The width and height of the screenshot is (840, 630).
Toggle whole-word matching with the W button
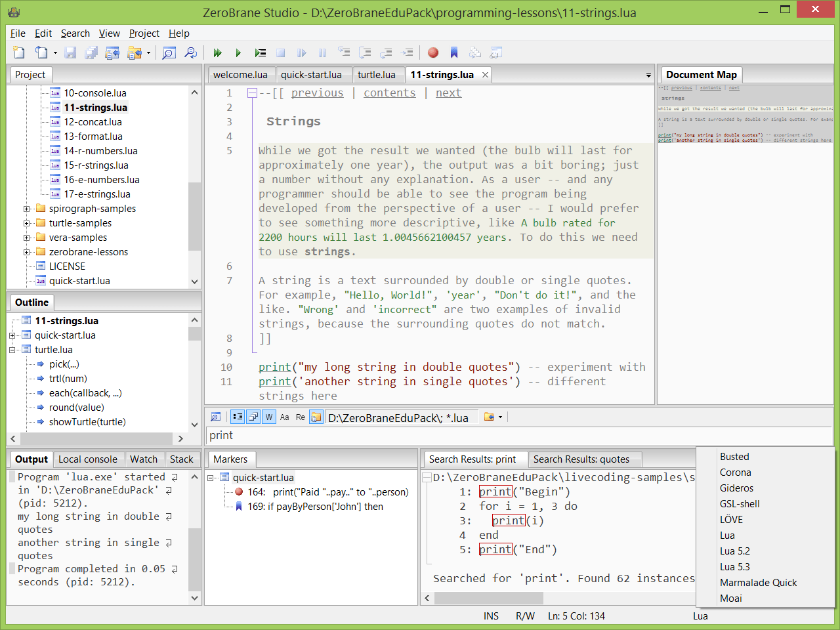click(268, 417)
